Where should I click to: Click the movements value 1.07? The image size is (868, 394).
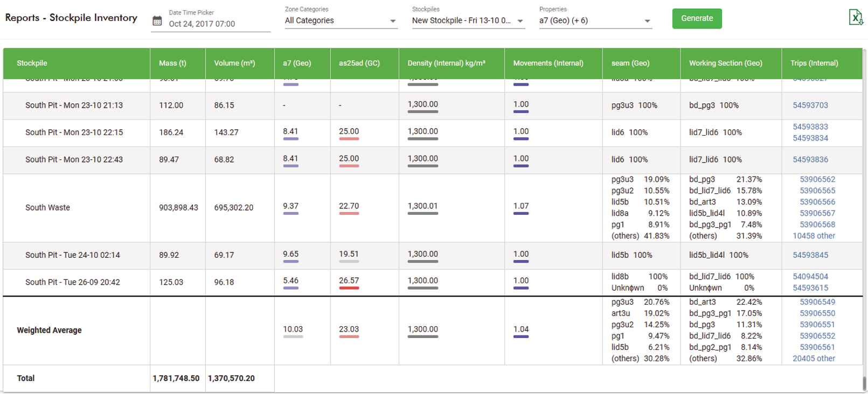point(521,206)
